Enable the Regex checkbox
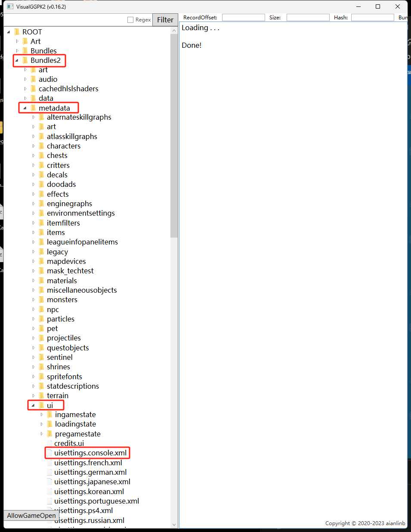 (130, 19)
